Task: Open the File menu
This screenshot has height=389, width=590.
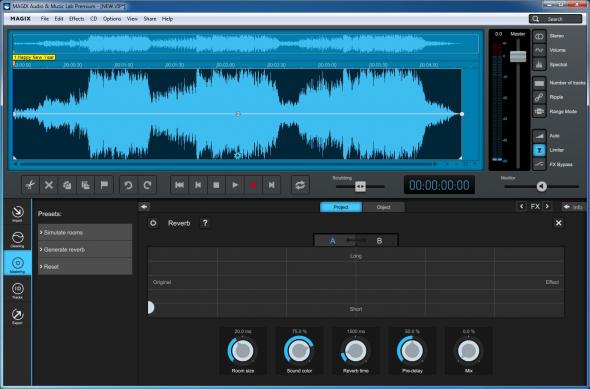Action: (45, 19)
